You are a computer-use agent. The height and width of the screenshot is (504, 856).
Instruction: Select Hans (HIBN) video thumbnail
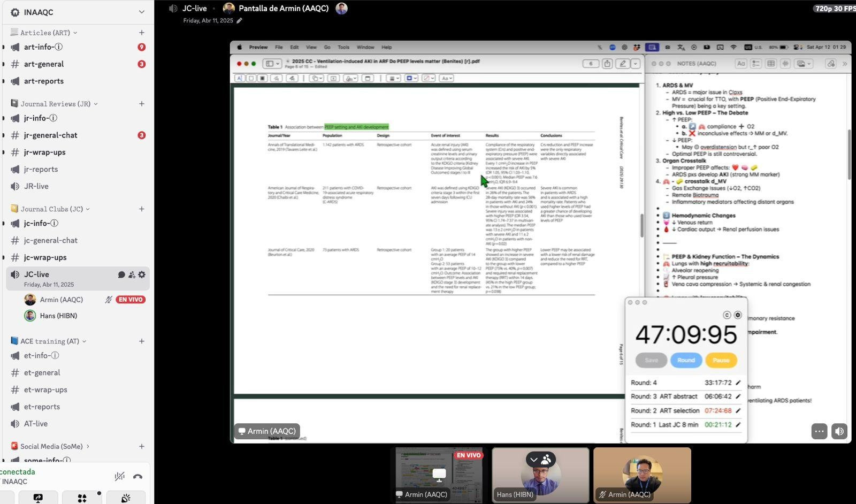(x=540, y=475)
